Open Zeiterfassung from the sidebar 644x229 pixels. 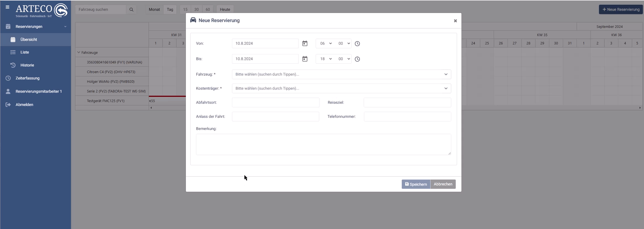27,78
